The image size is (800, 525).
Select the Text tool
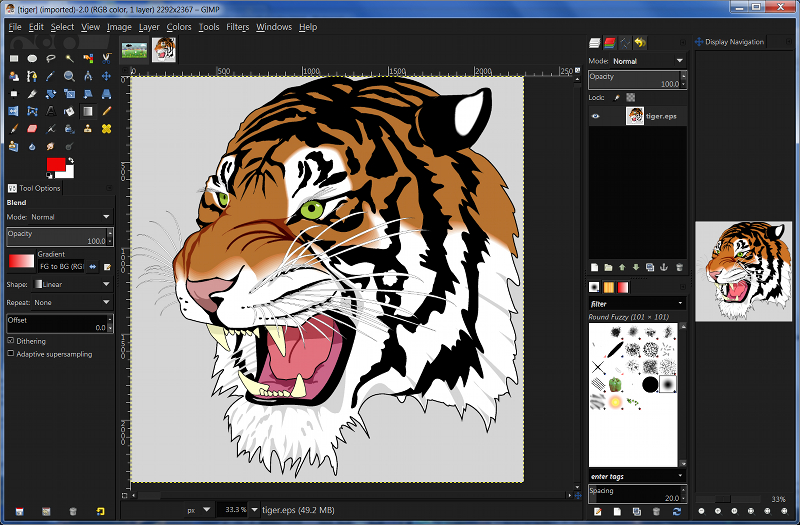51,111
